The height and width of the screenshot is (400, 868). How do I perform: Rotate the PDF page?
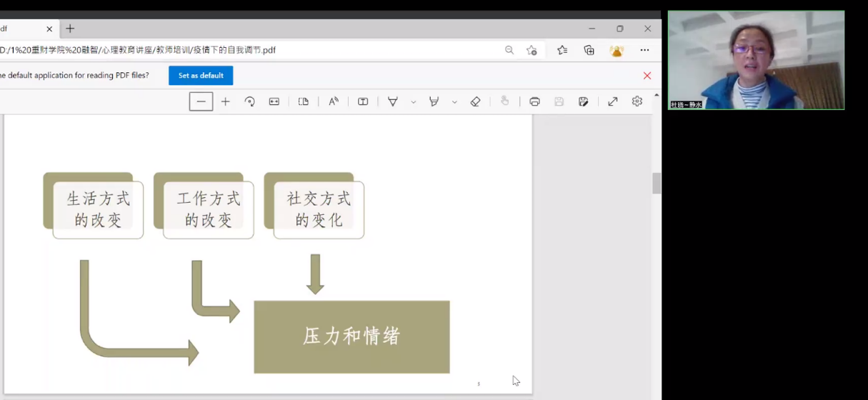(x=249, y=101)
